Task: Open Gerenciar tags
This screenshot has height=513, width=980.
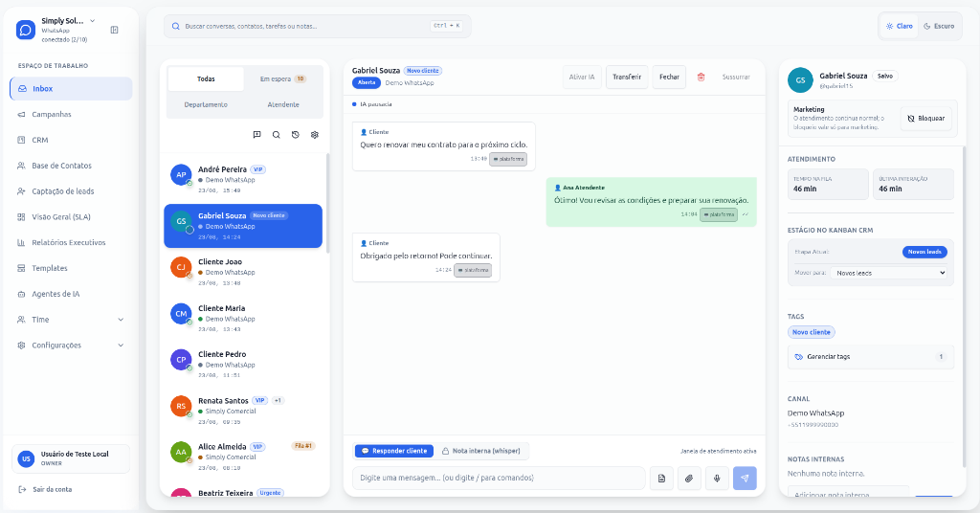Action: 871,357
